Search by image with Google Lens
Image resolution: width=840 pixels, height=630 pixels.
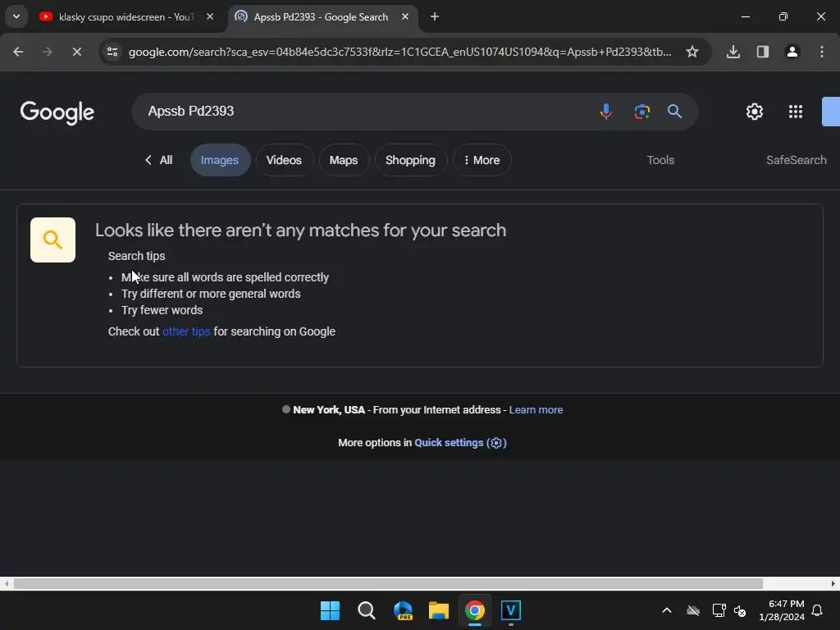tap(641, 112)
